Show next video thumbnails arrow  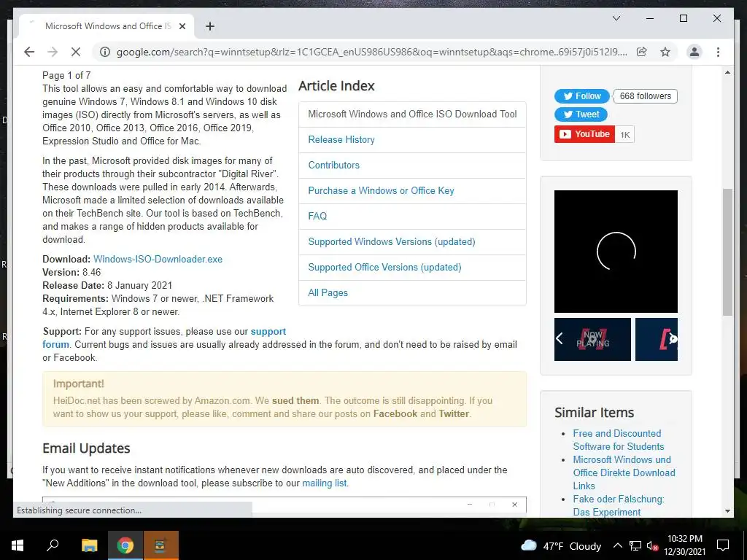tap(673, 338)
